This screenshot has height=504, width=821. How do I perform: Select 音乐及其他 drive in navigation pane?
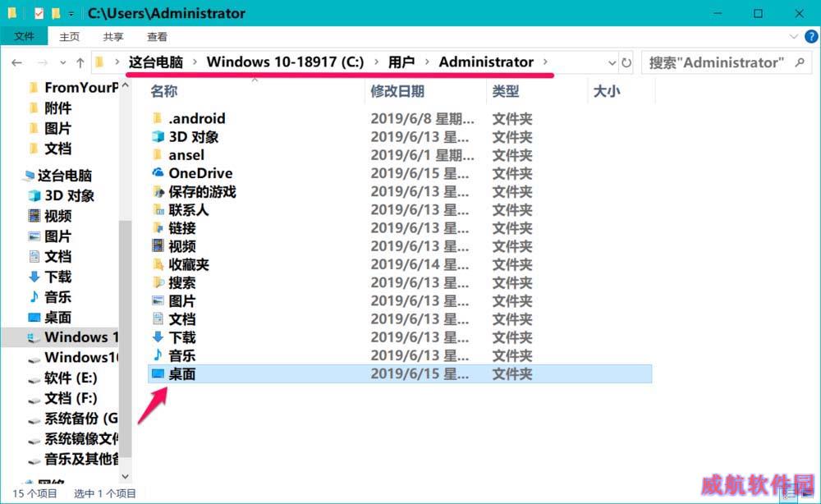(x=73, y=459)
